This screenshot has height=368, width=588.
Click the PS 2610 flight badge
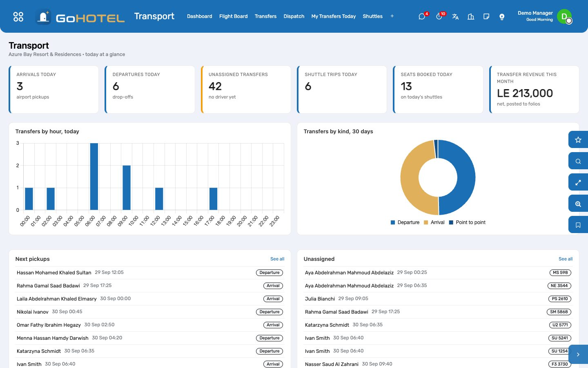tap(559, 299)
